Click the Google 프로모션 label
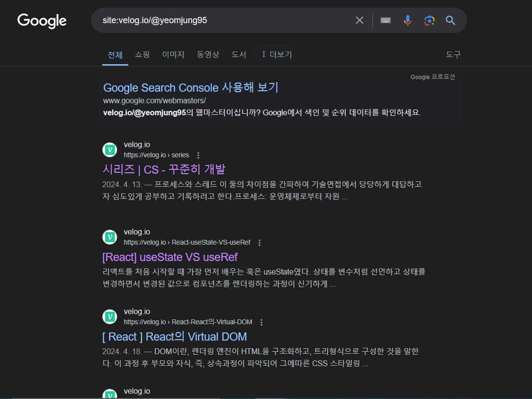This screenshot has width=532, height=399. pos(433,77)
